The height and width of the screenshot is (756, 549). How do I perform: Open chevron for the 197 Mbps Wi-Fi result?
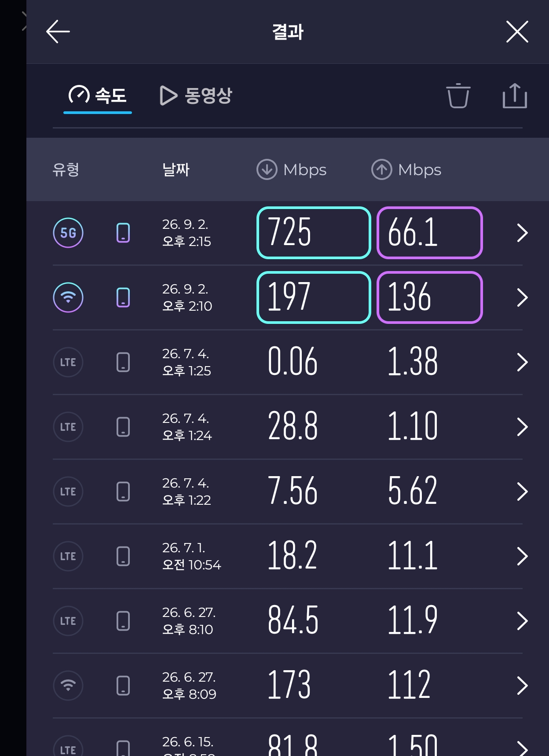[522, 297]
